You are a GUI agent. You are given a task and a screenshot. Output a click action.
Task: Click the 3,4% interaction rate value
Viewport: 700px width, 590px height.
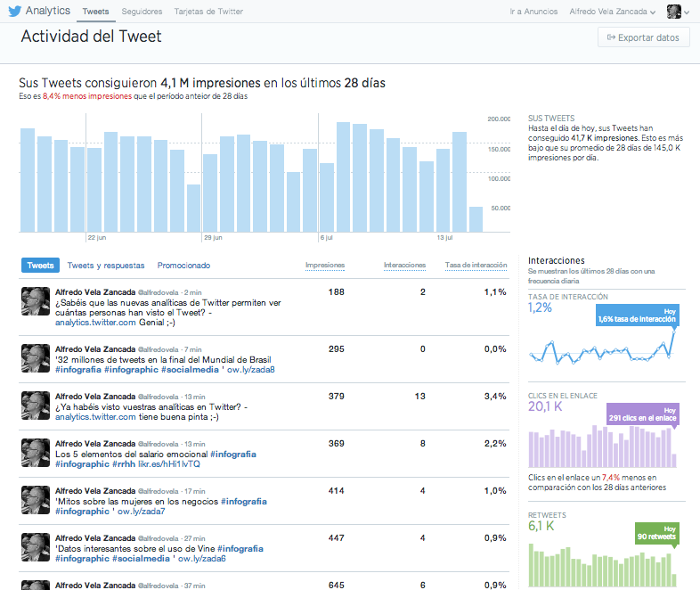495,397
